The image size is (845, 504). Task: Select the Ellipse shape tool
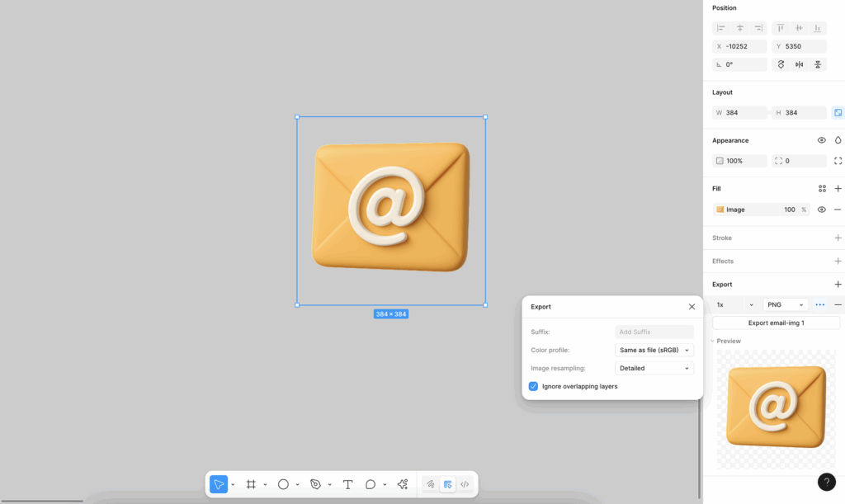click(283, 484)
